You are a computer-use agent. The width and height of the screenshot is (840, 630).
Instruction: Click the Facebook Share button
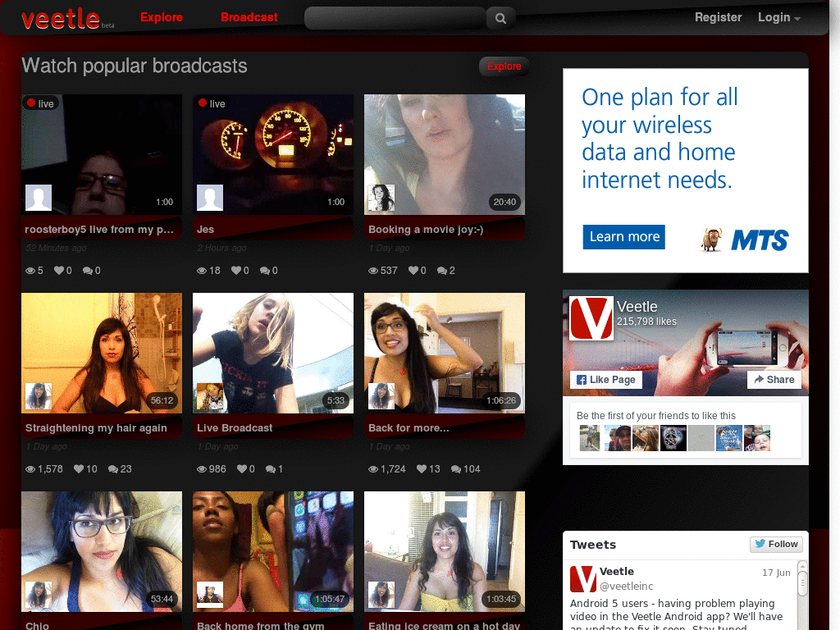[774, 380]
